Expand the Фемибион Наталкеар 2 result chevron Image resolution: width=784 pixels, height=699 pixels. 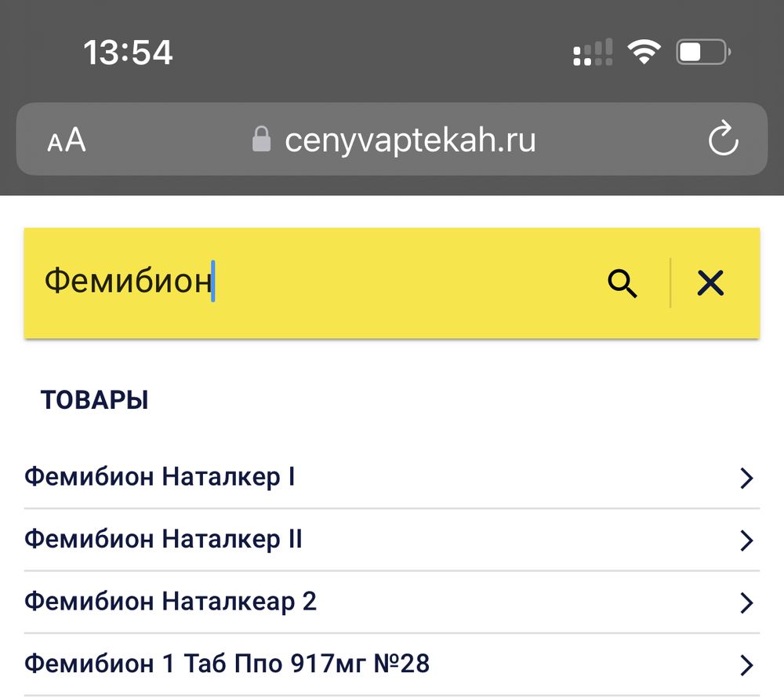click(x=746, y=603)
